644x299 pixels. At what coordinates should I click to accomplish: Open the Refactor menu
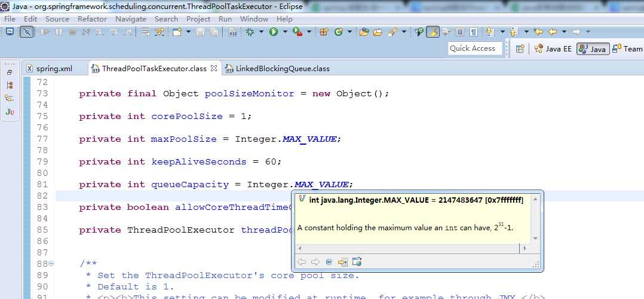[x=92, y=19]
